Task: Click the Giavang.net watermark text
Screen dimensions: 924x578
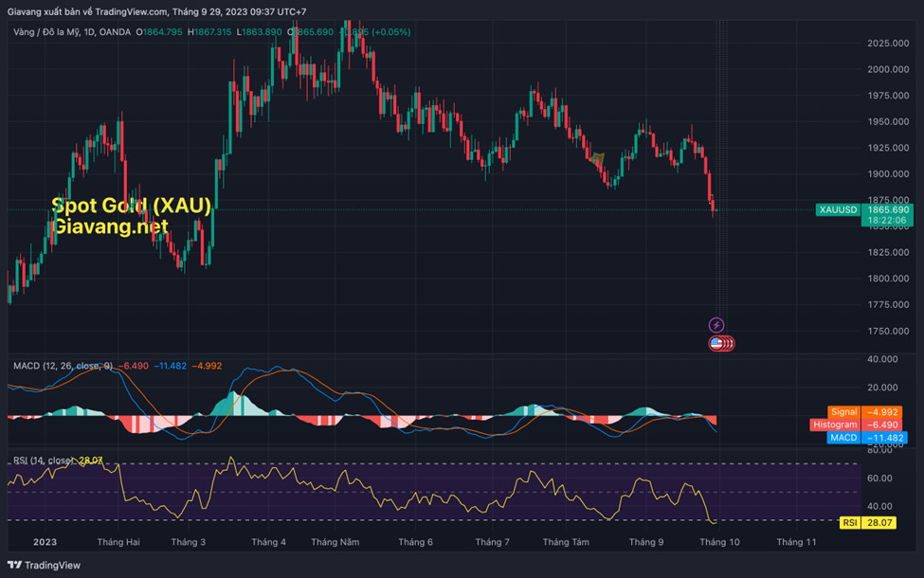Action: tap(110, 226)
